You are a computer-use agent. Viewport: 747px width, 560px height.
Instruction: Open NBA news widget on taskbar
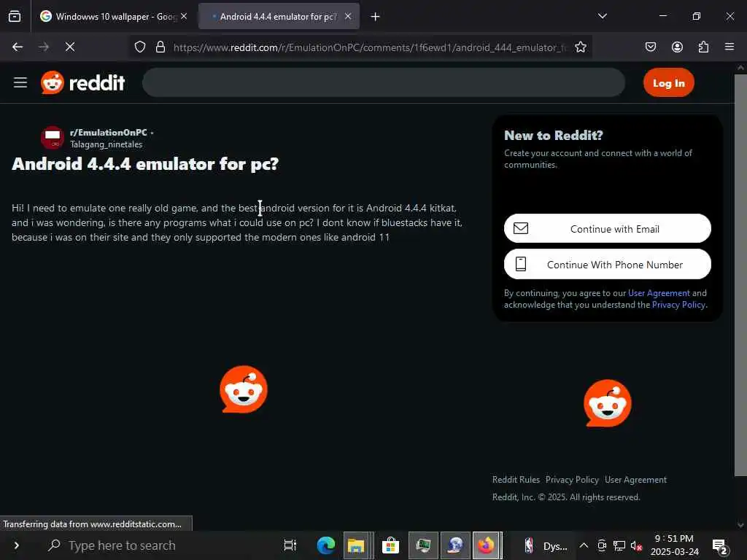546,545
